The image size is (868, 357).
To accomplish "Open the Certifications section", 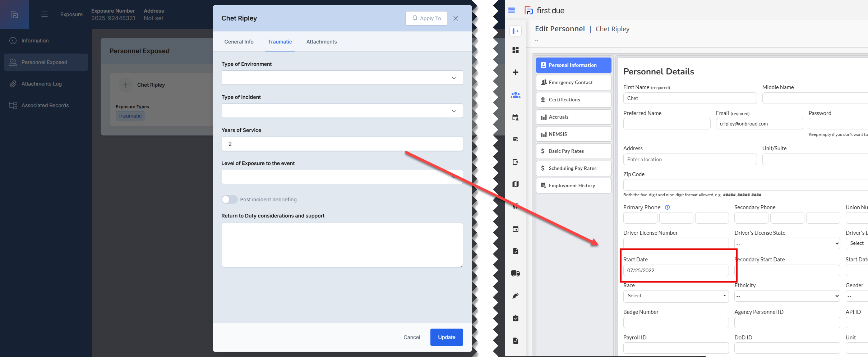I will point(573,100).
